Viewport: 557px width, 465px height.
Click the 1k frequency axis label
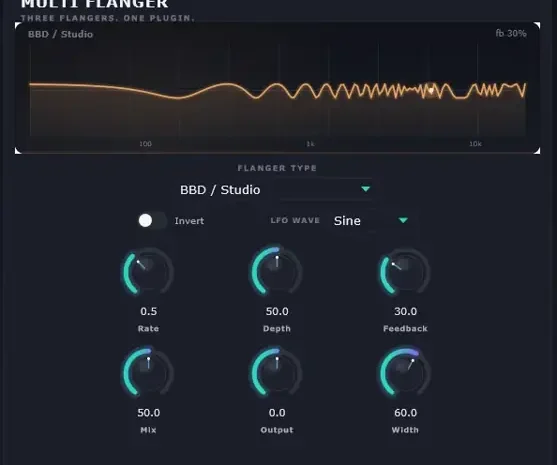(310, 144)
